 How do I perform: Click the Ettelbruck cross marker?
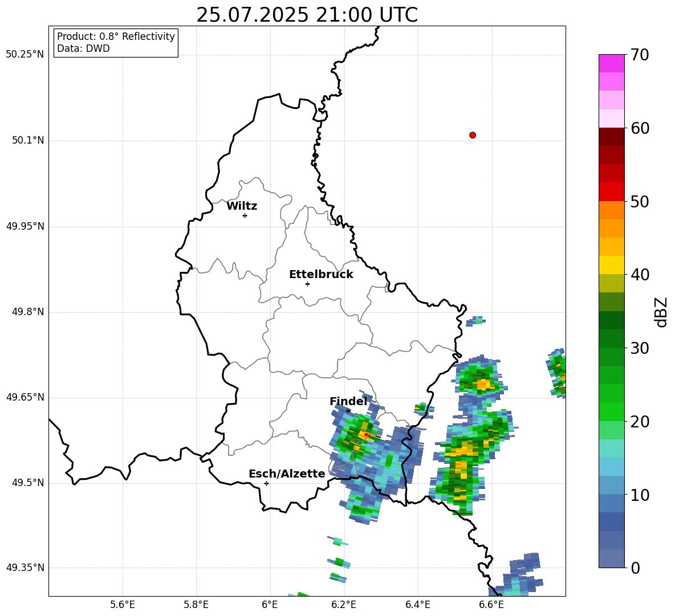(307, 284)
